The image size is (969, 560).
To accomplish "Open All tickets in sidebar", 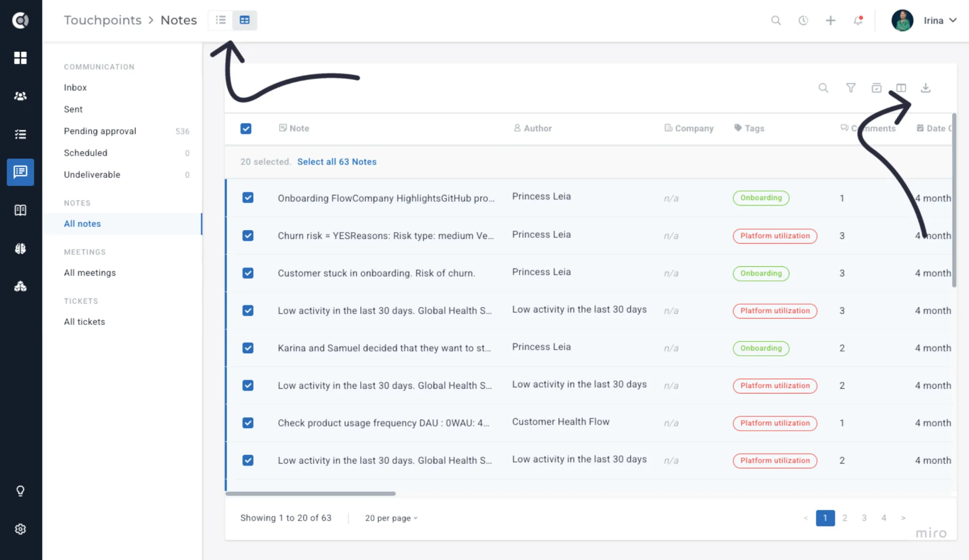I will [84, 322].
